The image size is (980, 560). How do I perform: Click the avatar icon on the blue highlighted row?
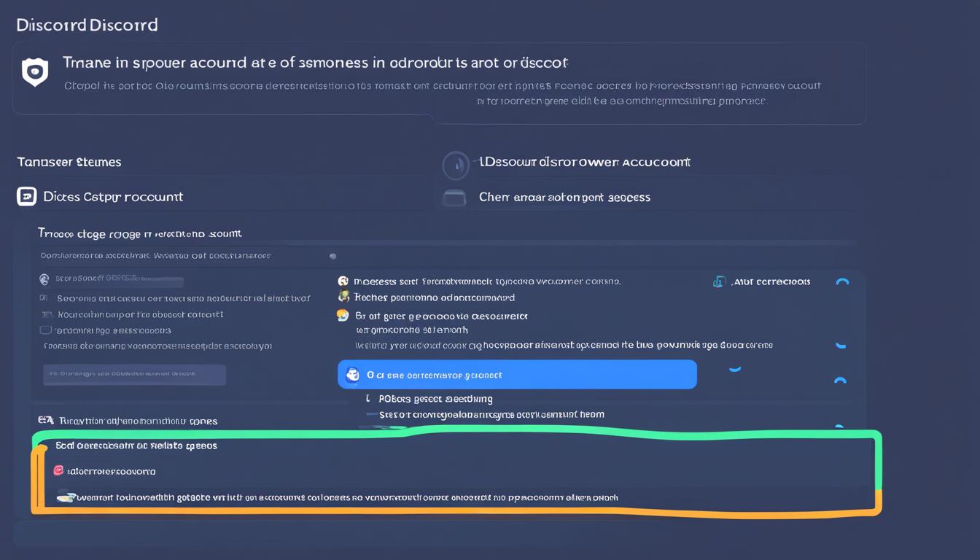pos(353,375)
